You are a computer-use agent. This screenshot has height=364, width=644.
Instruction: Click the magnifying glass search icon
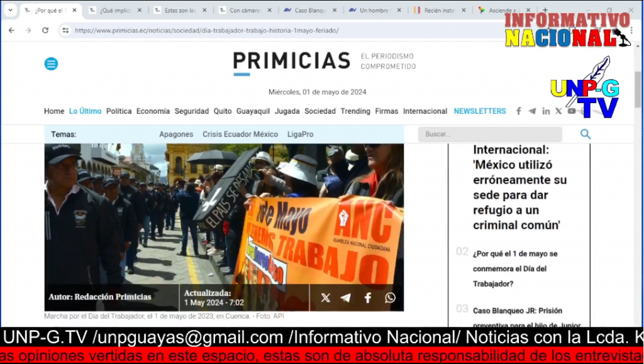tap(586, 134)
